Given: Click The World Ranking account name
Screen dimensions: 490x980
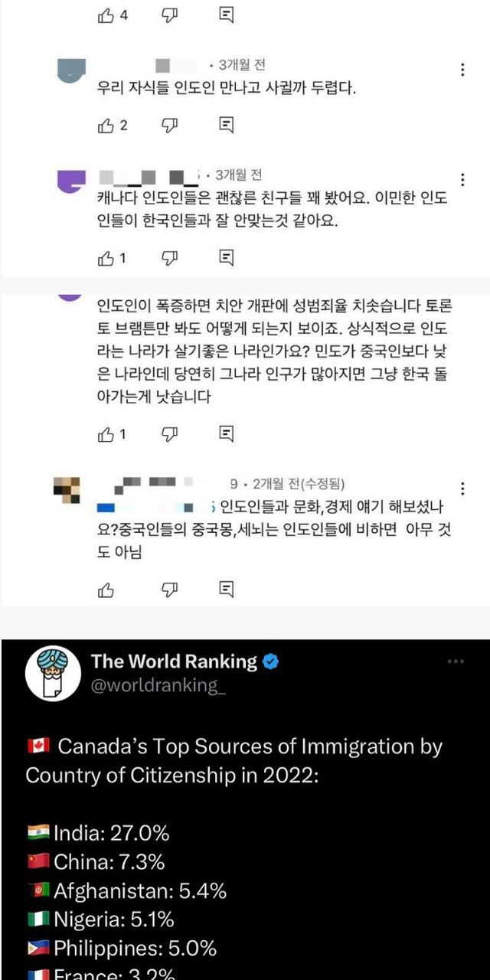Looking at the screenshot, I should tap(175, 661).
